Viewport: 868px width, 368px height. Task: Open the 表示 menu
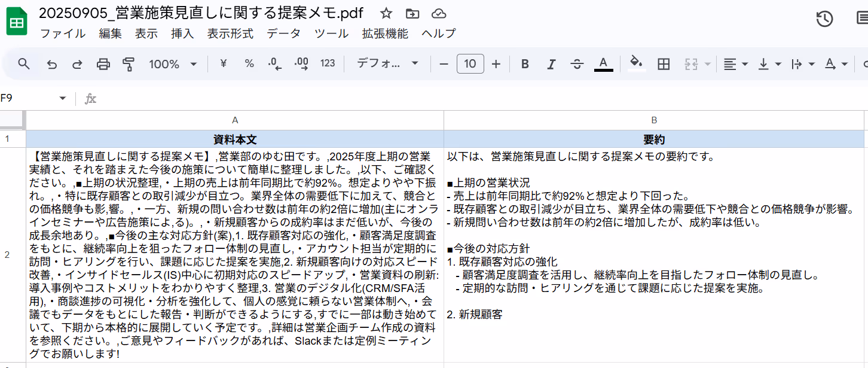(x=146, y=34)
